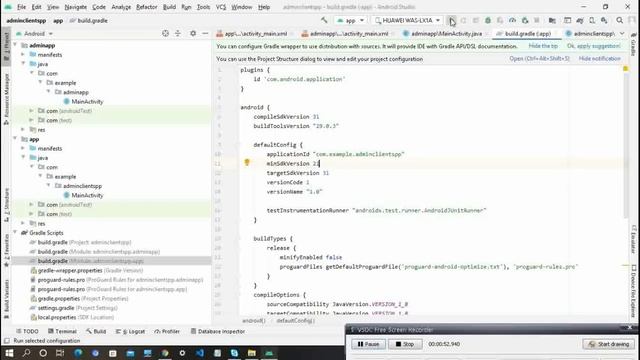
Task: Click the 'Hide notification' link
Action: [x=600, y=59]
